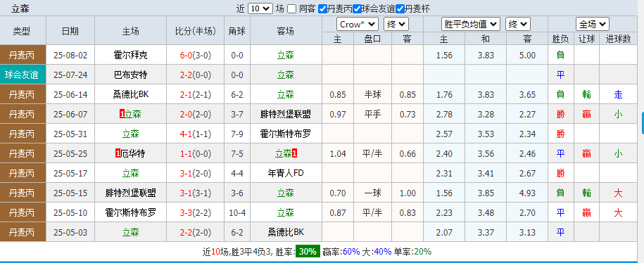The image size is (644, 263).
Task: Click the 桑德比BK home team on 25-06-14
Action: click(130, 94)
